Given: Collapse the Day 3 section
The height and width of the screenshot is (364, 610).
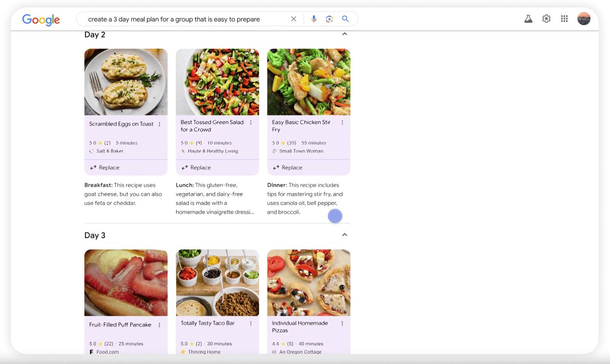Looking at the screenshot, I should [345, 234].
